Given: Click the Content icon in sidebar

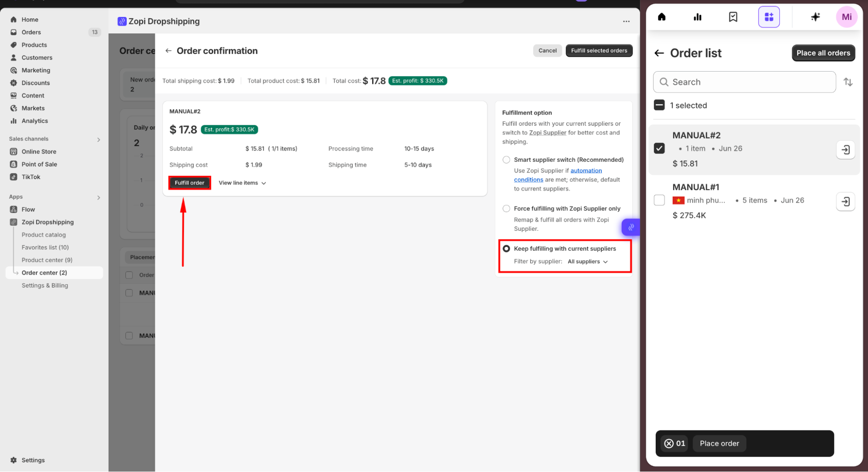Looking at the screenshot, I should click(x=13, y=95).
